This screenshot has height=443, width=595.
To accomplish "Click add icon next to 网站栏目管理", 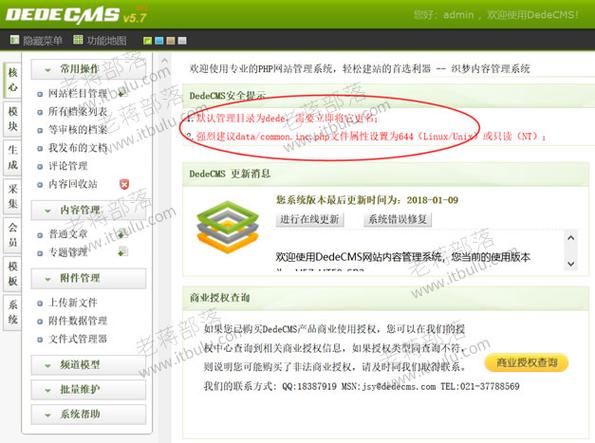I will click(123, 93).
